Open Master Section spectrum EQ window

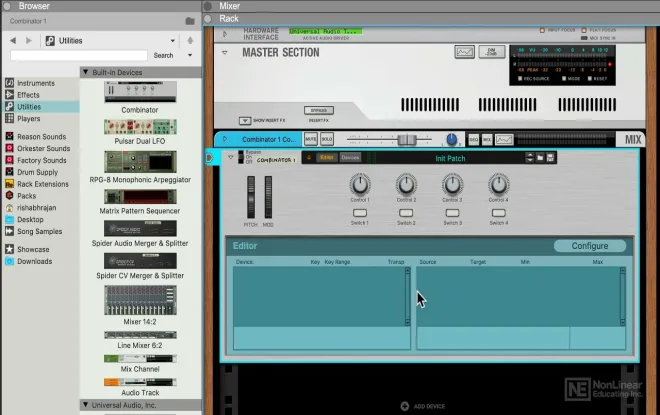pyautogui.click(x=465, y=52)
